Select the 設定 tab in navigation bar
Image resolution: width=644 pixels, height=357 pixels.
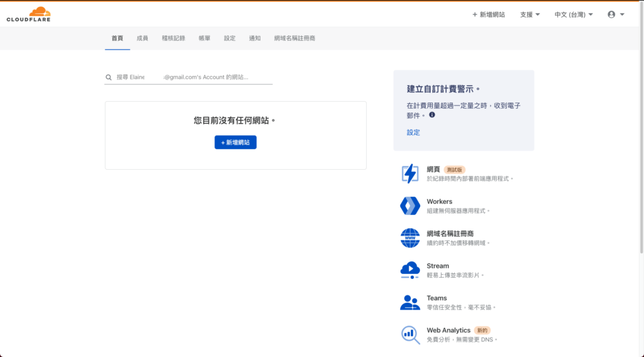point(230,38)
